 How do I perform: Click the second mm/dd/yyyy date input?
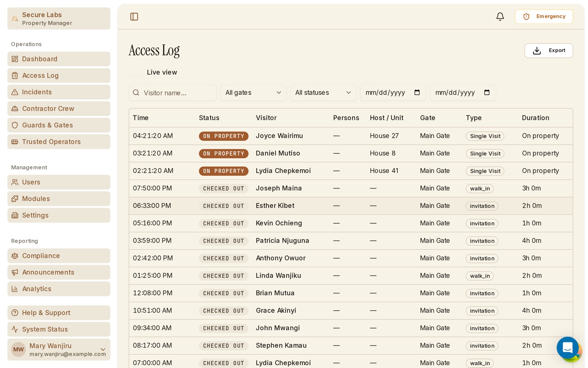[462, 93]
